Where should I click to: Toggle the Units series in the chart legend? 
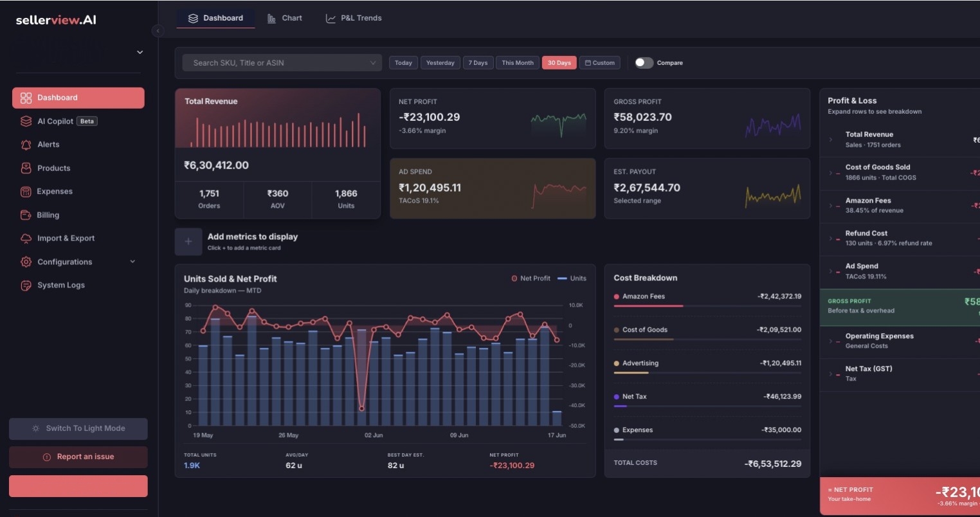pos(572,278)
